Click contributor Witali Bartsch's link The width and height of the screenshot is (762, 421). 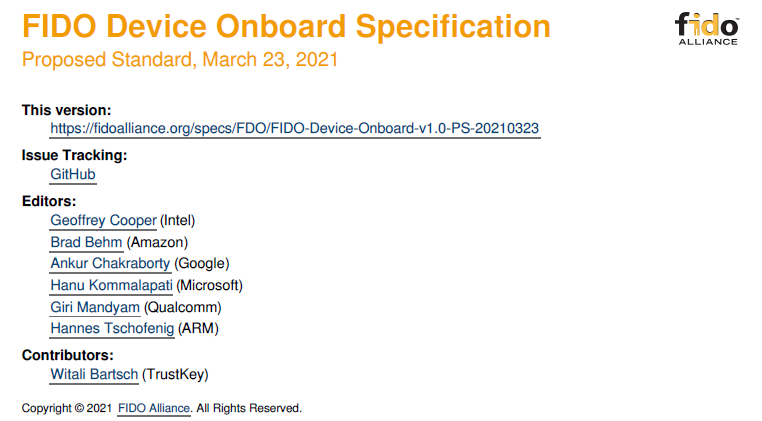[94, 374]
